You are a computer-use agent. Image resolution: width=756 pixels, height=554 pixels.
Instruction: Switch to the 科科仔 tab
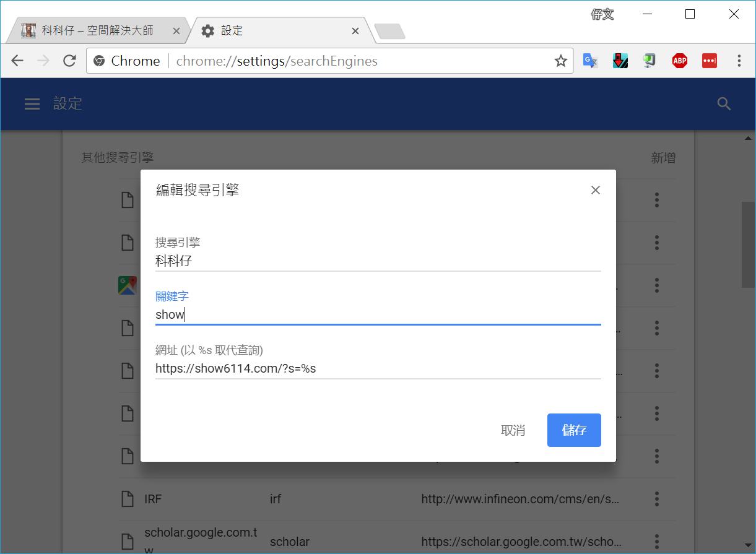[97, 30]
